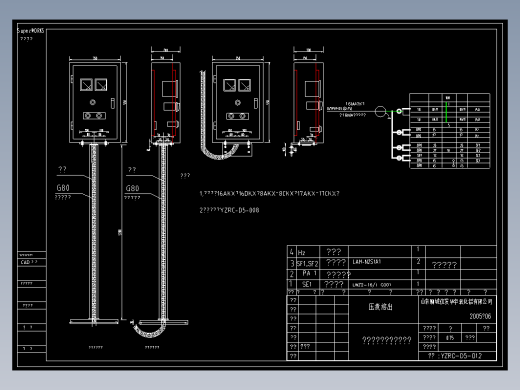This screenshot has height=390, width=520.
Task: Select the "G80" label beside the leftmost pole
Action: click(x=63, y=188)
